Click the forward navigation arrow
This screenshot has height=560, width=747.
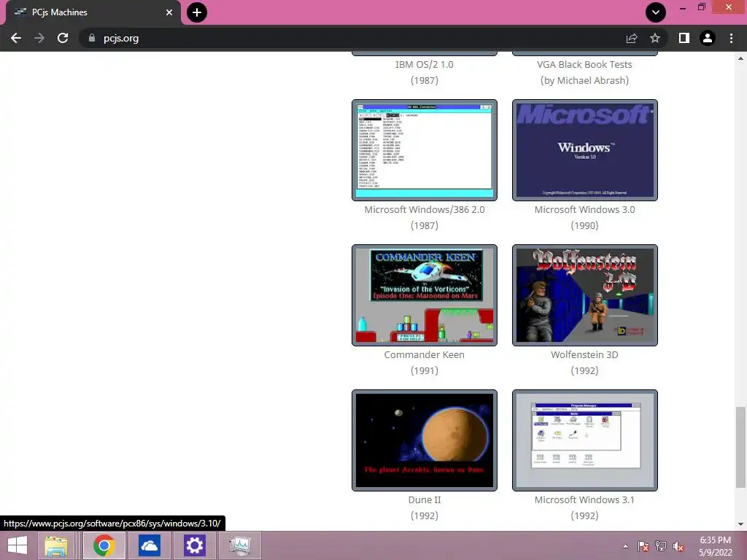coord(39,38)
